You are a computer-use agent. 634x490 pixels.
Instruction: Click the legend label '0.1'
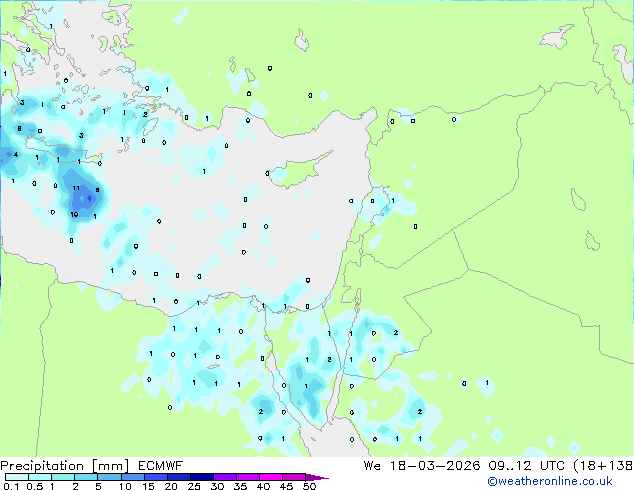point(11,486)
